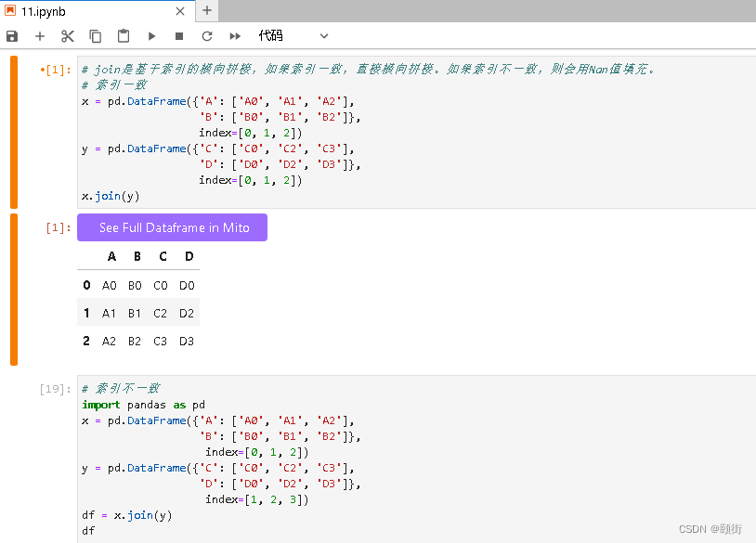Save the notebook
This screenshot has width=756, height=543.
[11, 36]
